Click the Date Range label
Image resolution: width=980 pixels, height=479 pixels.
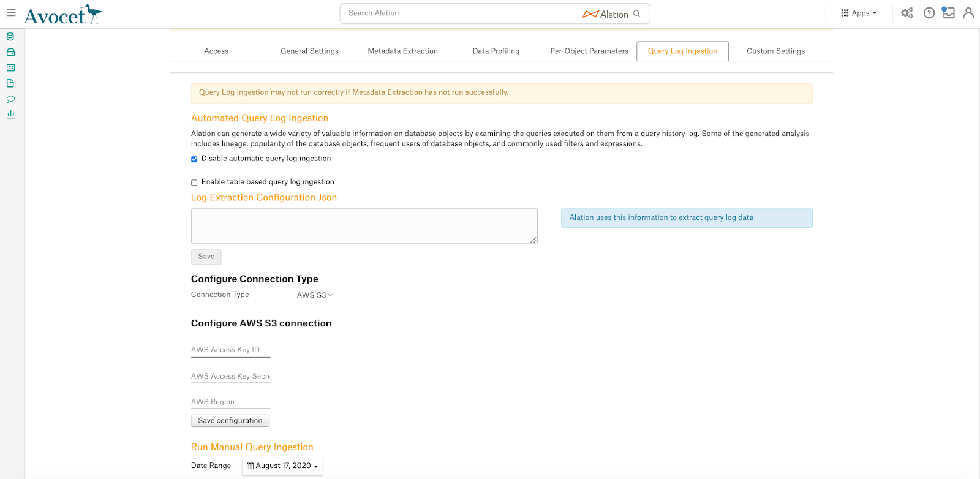pos(211,466)
